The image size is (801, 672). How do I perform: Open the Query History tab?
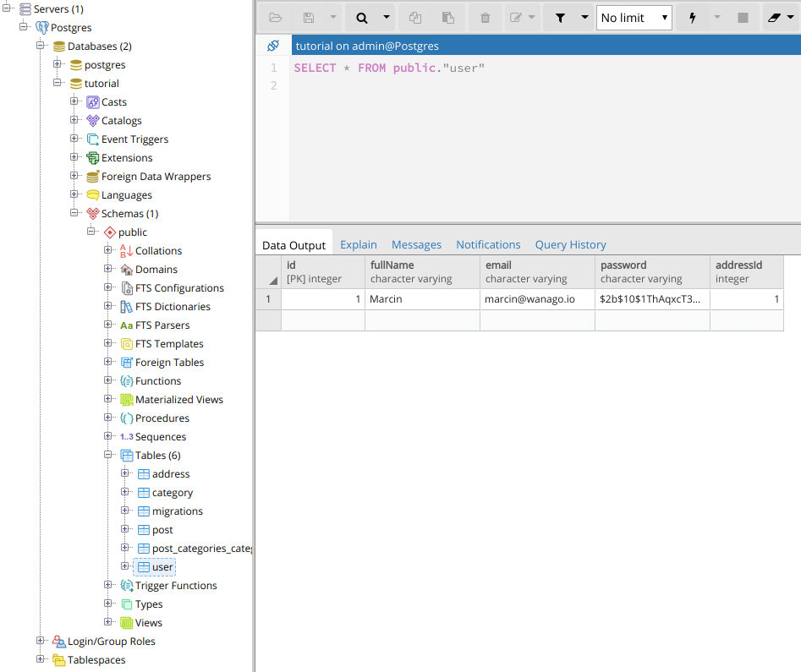pos(570,244)
